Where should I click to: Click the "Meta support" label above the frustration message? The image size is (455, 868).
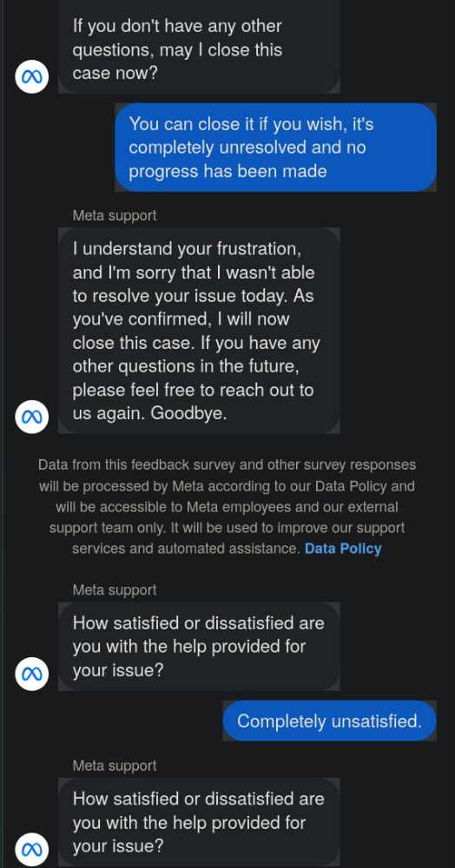(x=115, y=215)
